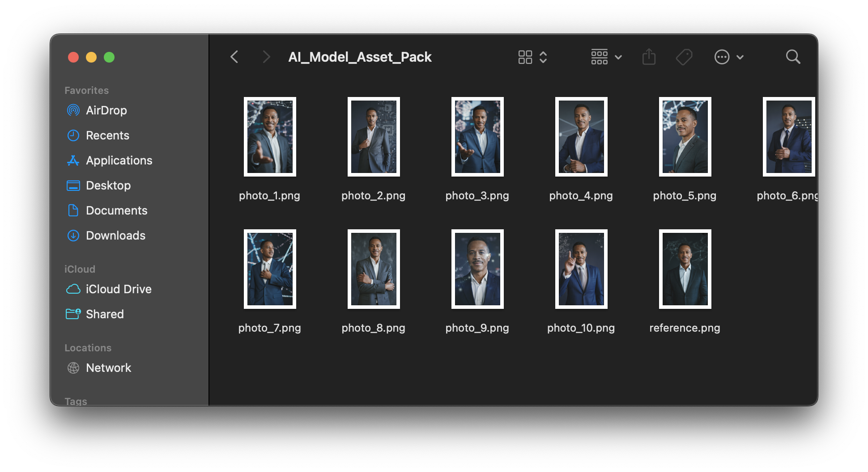868x472 pixels.
Task: Open Recents in the sidebar
Action: [x=107, y=135]
